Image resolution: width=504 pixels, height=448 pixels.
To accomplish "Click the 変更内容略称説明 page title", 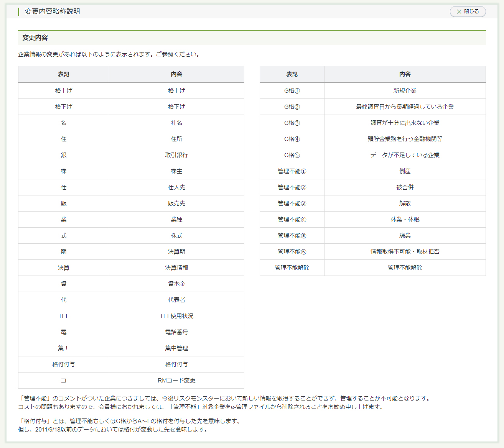I will coord(53,11).
